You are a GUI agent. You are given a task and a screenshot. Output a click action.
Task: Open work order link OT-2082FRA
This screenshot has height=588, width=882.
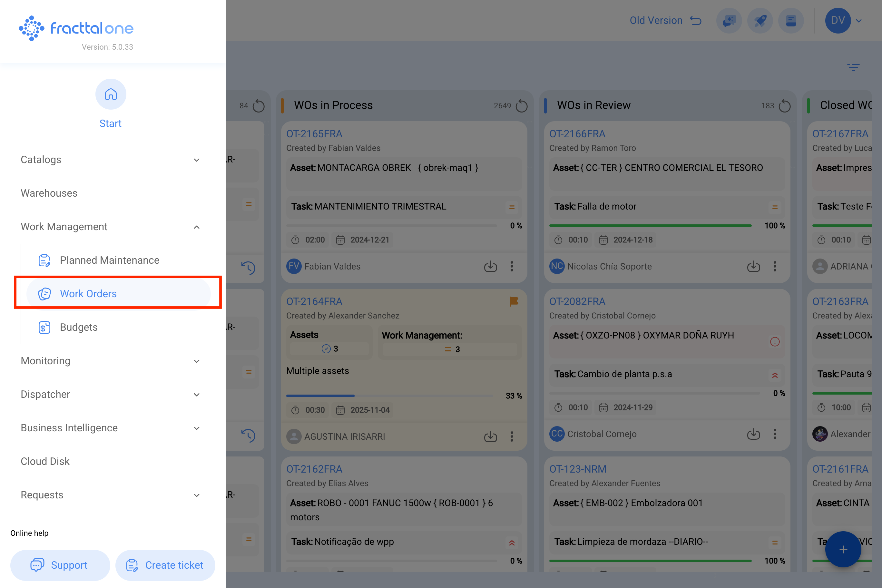pos(577,301)
